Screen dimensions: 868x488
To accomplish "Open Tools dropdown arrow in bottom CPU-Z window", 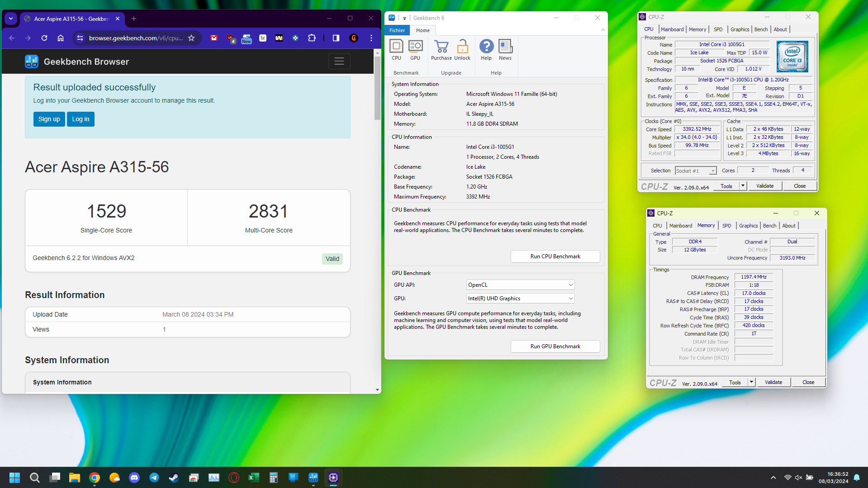I will coord(751,382).
